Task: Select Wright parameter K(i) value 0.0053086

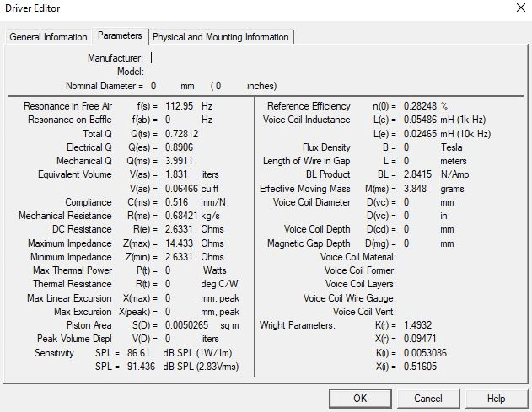Action: (425, 353)
